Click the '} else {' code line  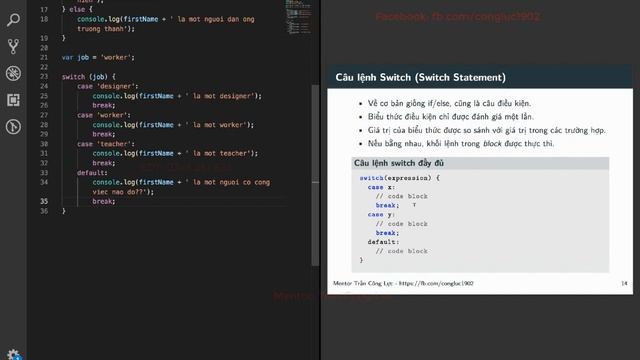[77, 9]
